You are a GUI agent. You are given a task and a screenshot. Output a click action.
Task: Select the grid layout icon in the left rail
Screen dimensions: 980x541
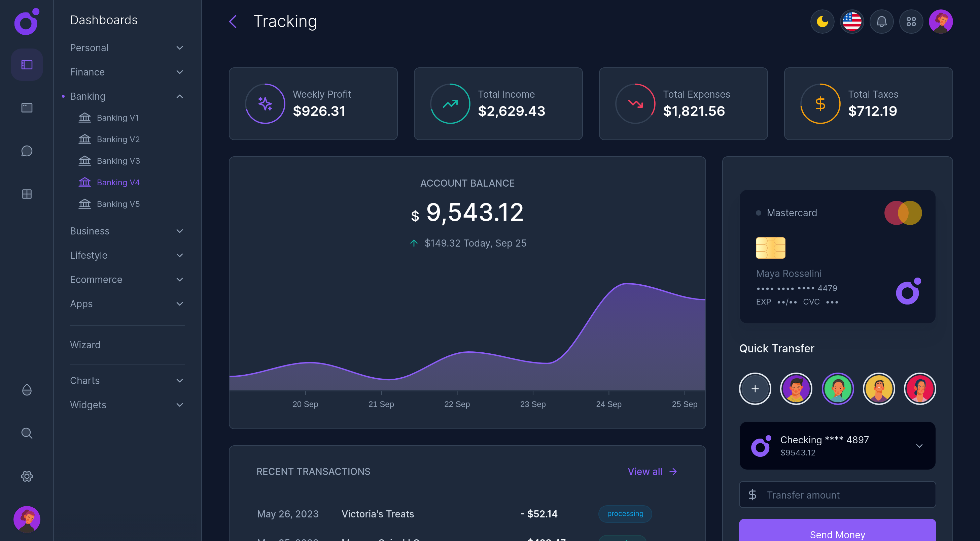click(x=27, y=194)
